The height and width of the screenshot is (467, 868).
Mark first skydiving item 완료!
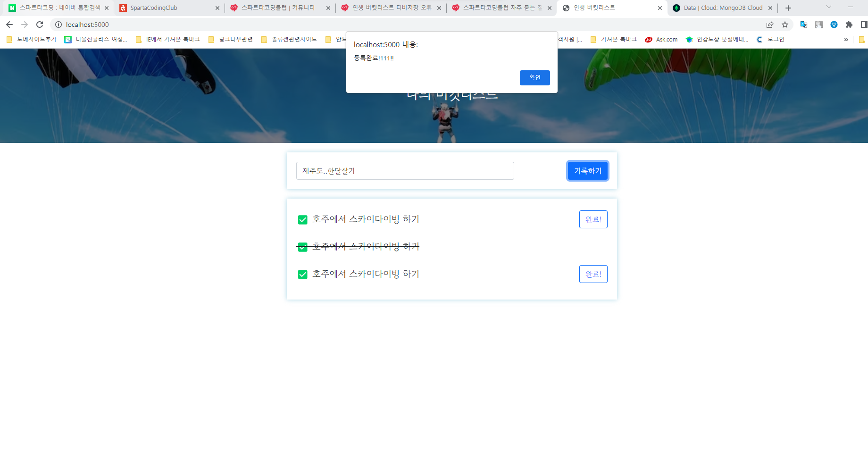click(593, 219)
